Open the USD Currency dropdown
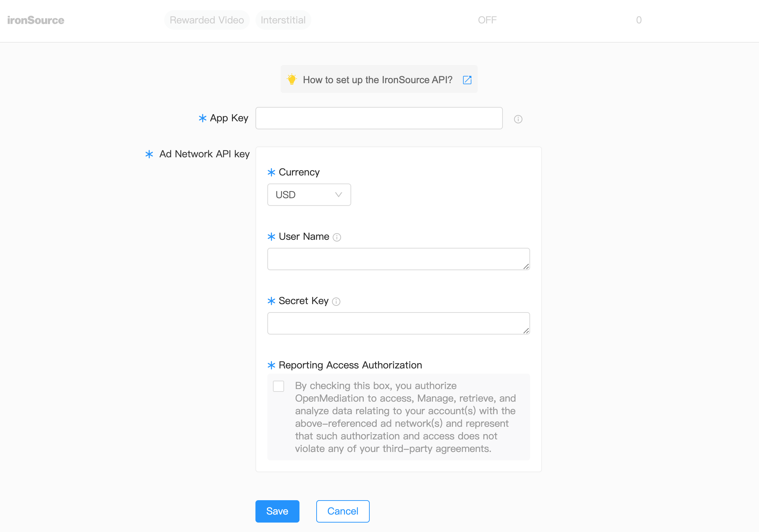759x532 pixels. pyautogui.click(x=309, y=195)
